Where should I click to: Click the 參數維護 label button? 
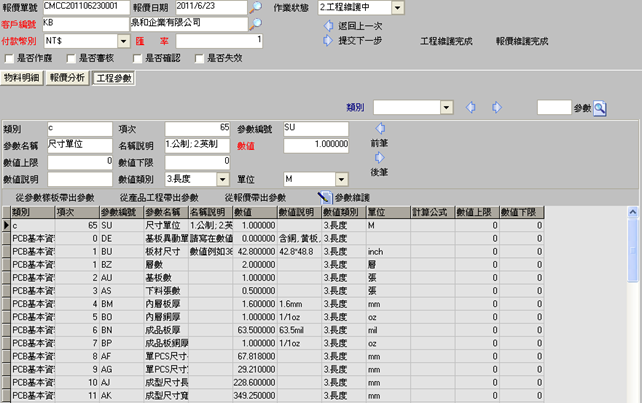353,198
